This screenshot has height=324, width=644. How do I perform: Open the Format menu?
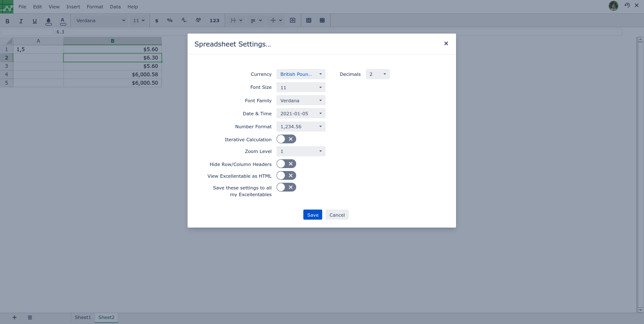[x=95, y=7]
